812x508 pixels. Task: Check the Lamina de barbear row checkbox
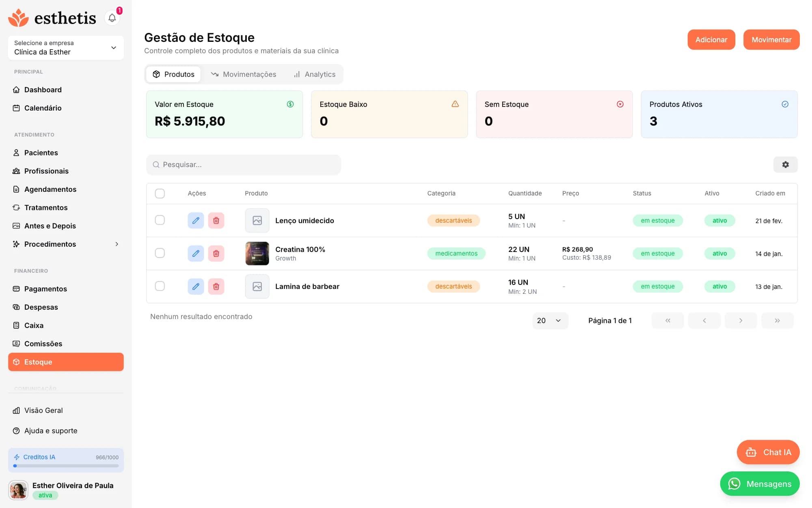tap(160, 286)
